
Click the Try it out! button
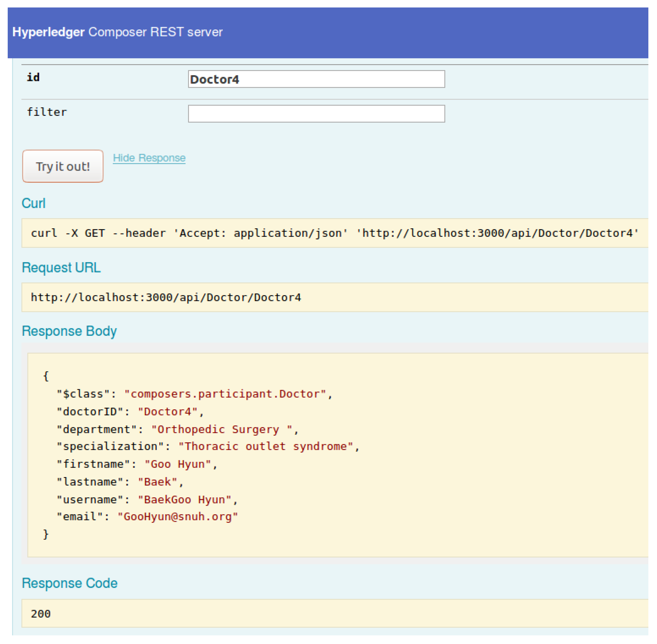(63, 166)
